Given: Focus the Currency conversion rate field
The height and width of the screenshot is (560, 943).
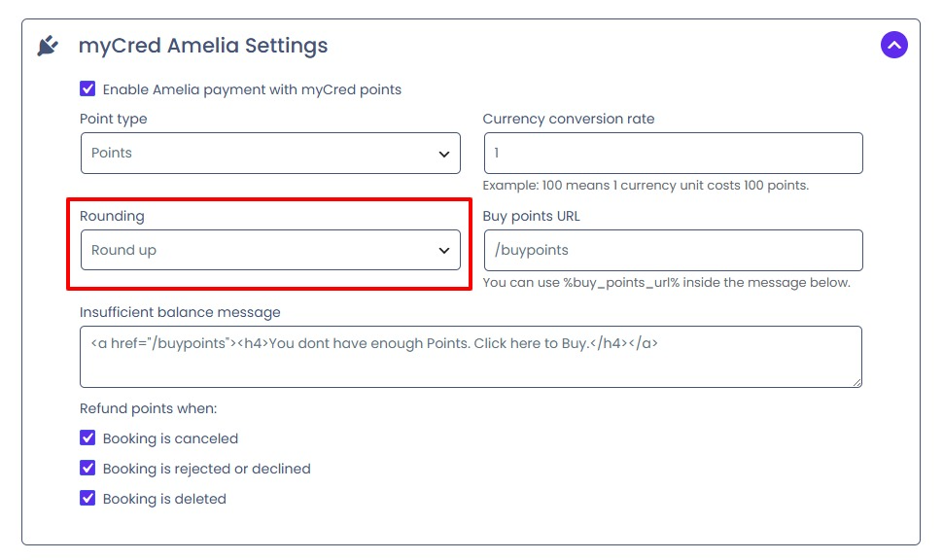Looking at the screenshot, I should [x=673, y=154].
